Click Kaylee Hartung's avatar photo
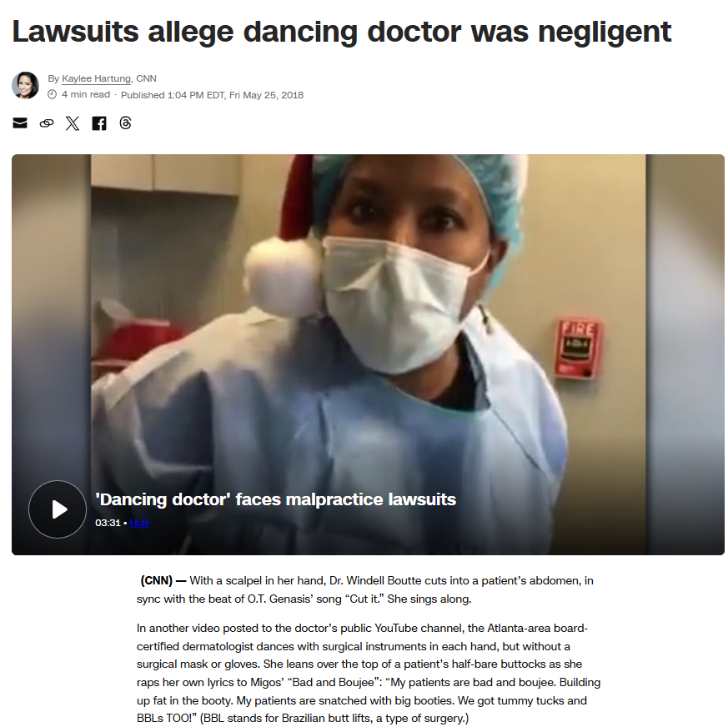The image size is (728, 727). click(x=26, y=85)
